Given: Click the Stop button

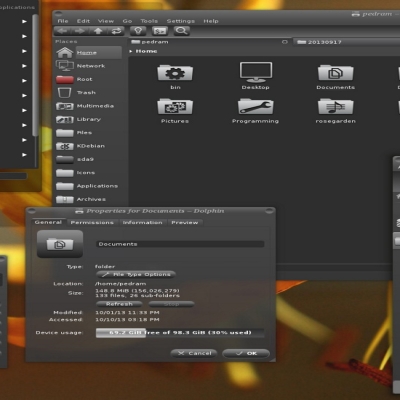Looking at the screenshot, I should (x=171, y=304).
